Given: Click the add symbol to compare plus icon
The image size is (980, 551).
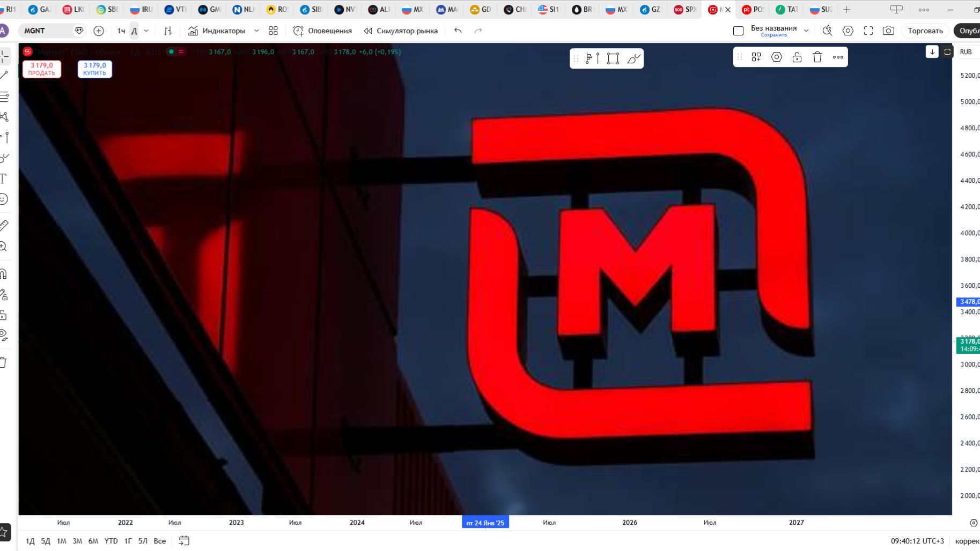Looking at the screenshot, I should tap(99, 31).
